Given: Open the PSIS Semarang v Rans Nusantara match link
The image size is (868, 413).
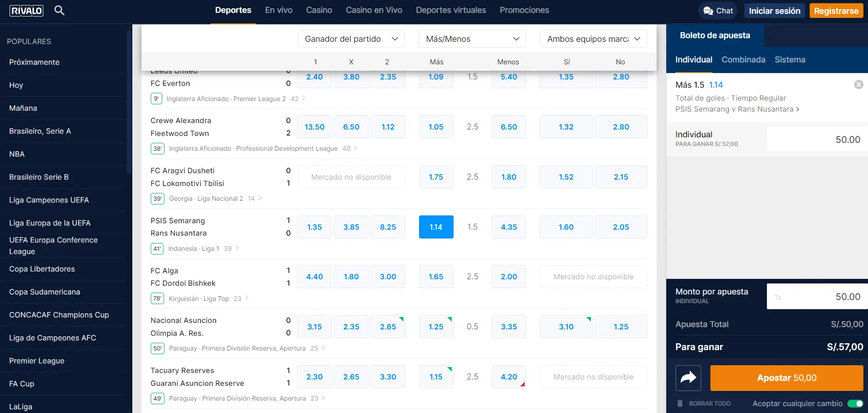Looking at the screenshot, I should (x=737, y=109).
